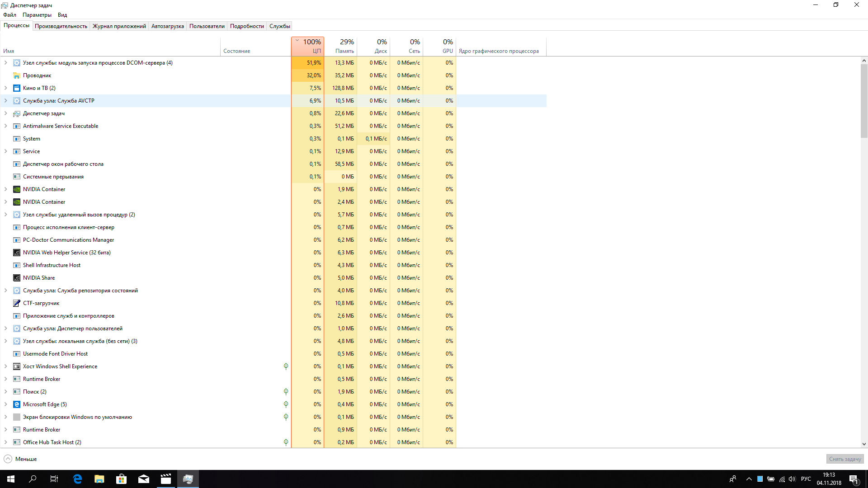Click the NVIDIA Container icon
This screenshot has height=488, width=868.
pyautogui.click(x=16, y=189)
